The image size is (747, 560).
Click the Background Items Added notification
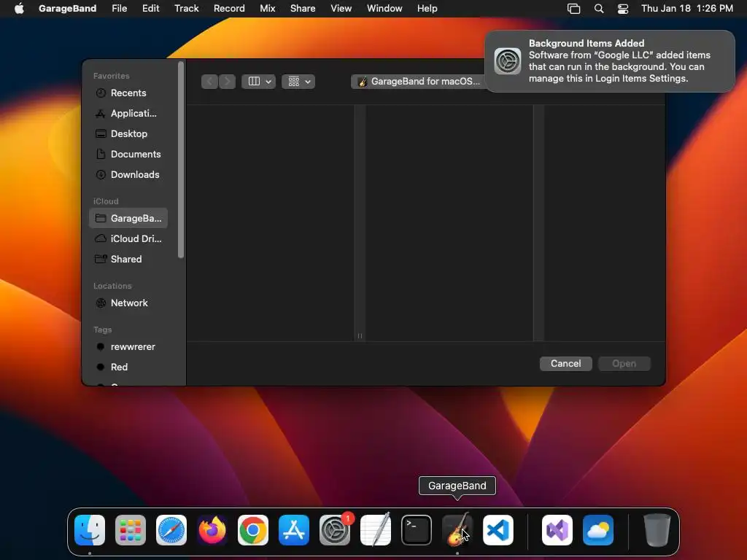coord(610,61)
